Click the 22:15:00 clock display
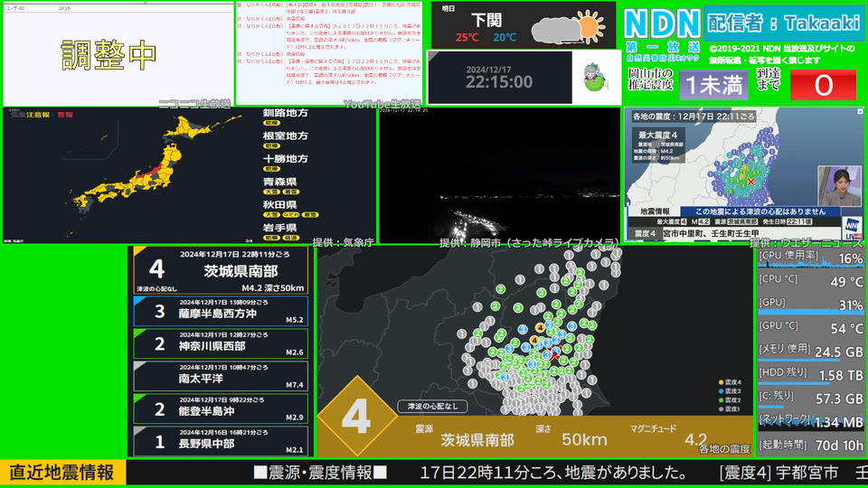This screenshot has height=488, width=868. tap(499, 82)
